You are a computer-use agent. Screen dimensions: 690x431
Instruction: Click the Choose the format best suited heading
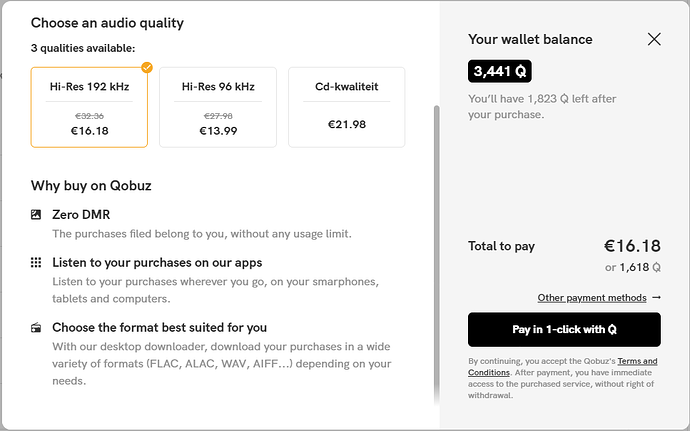(159, 328)
